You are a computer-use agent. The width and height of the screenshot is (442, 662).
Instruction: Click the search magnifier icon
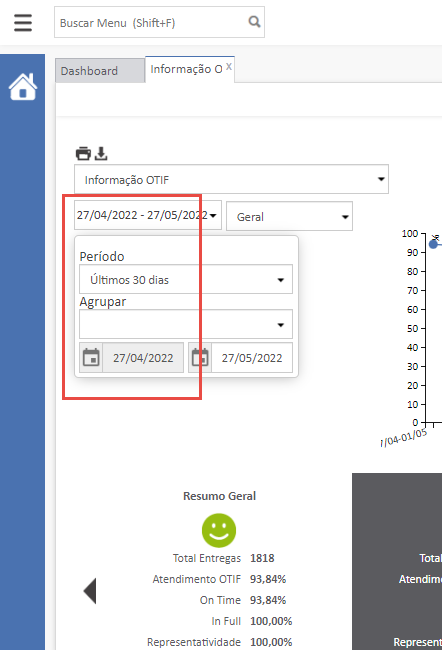[254, 22]
